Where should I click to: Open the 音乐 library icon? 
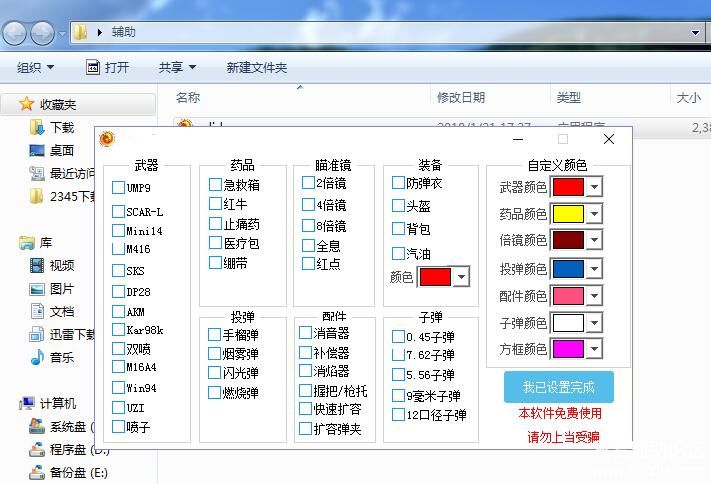click(x=37, y=357)
